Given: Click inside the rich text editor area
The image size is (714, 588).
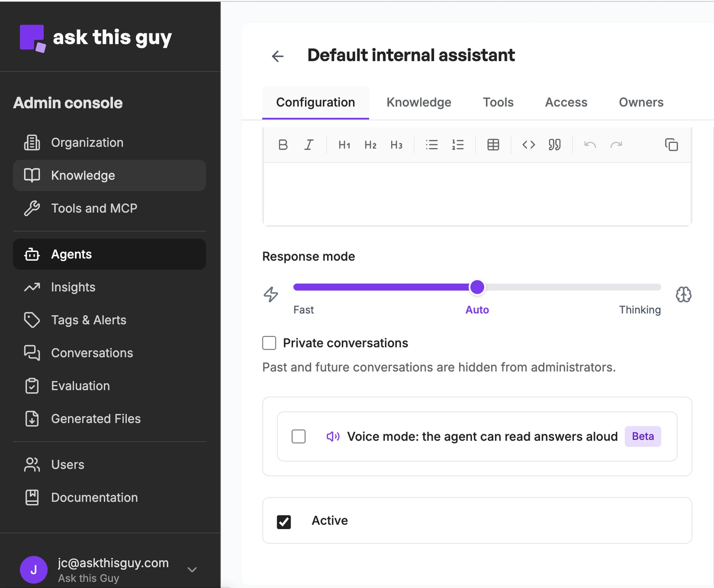Looking at the screenshot, I should click(x=477, y=194).
